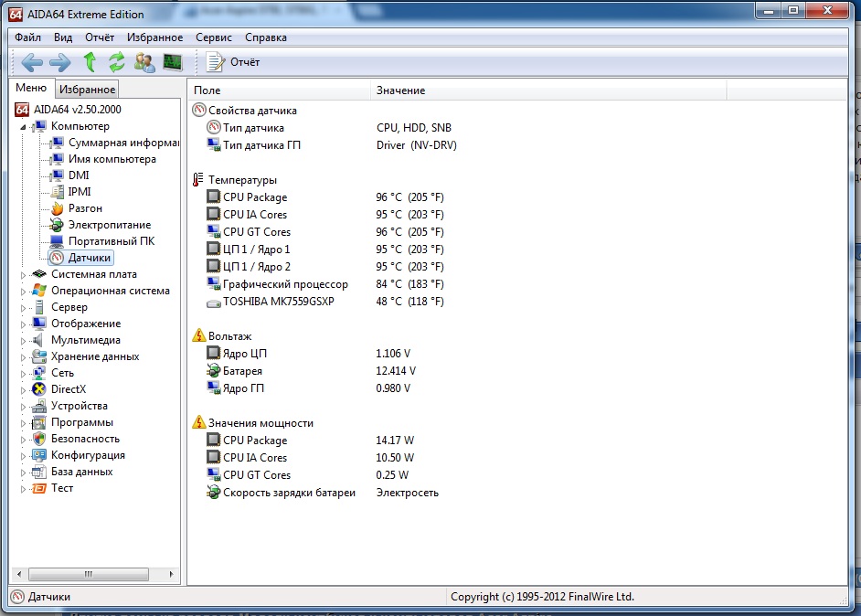Click the Сервер tower icon
The height and width of the screenshot is (616, 861).
click(39, 307)
